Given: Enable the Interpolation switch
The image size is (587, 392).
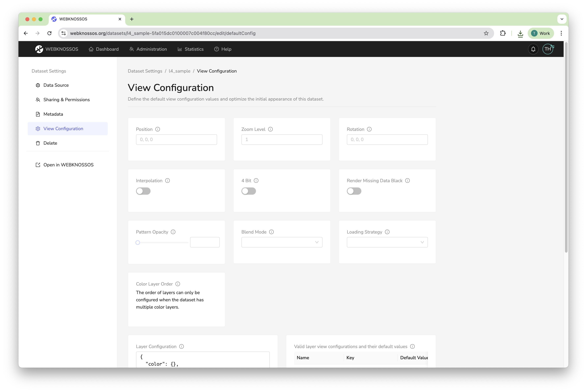Looking at the screenshot, I should pyautogui.click(x=143, y=191).
